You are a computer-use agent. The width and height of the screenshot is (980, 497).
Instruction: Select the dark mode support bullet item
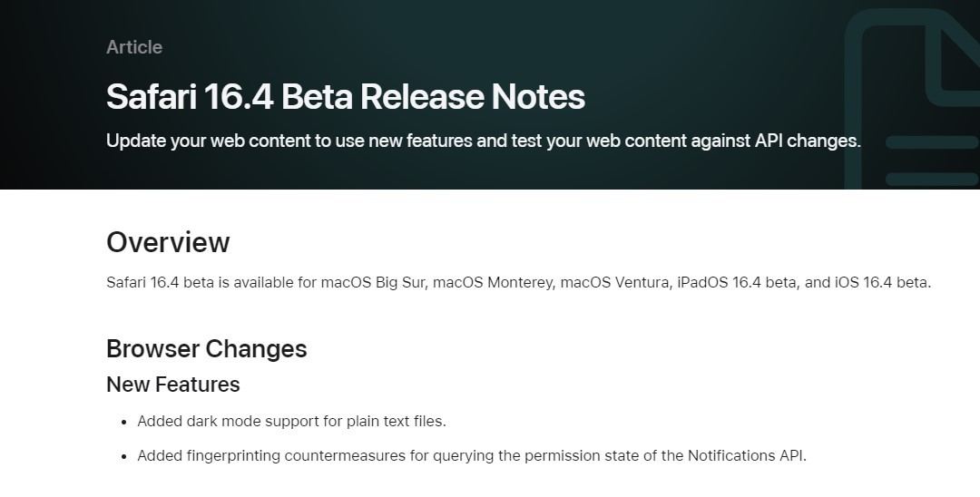[292, 422]
